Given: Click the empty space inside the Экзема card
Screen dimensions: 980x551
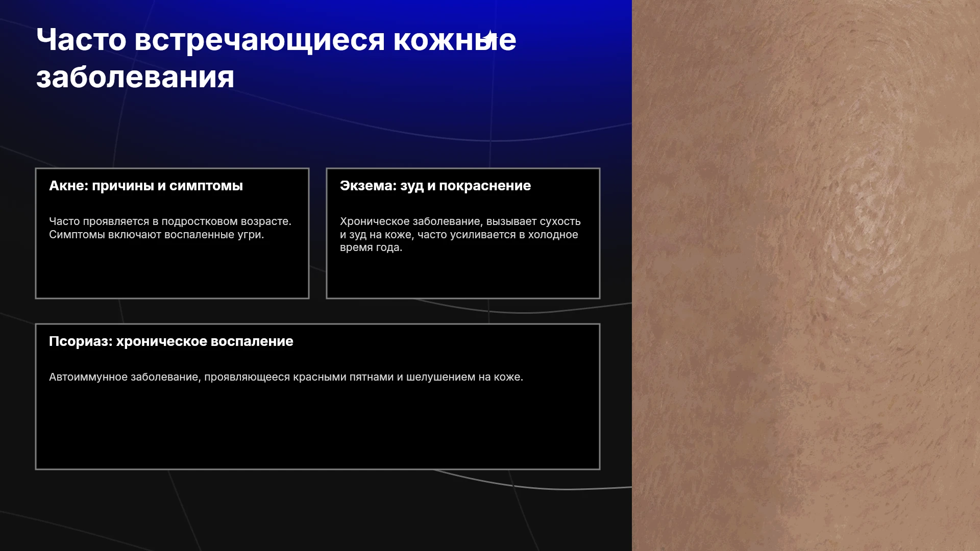Looking at the screenshot, I should [x=463, y=277].
